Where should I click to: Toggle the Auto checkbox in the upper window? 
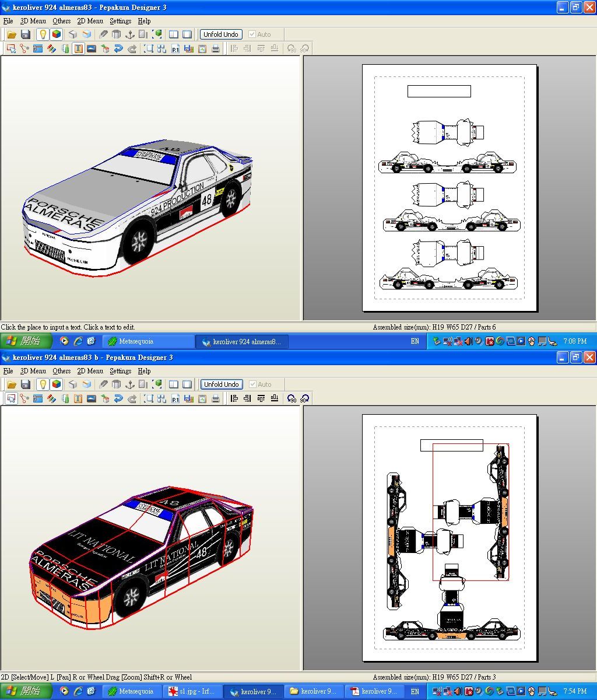click(252, 34)
